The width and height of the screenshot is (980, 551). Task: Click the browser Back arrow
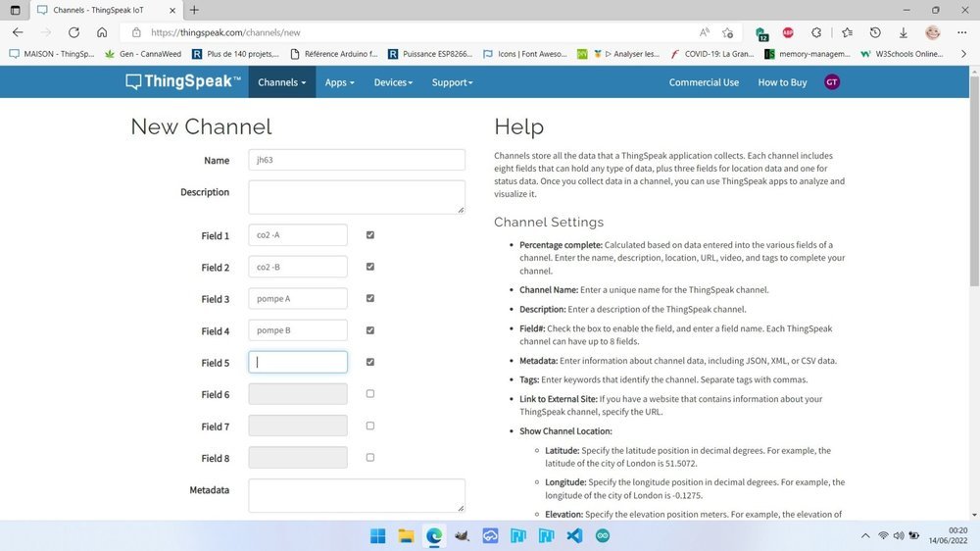[18, 32]
